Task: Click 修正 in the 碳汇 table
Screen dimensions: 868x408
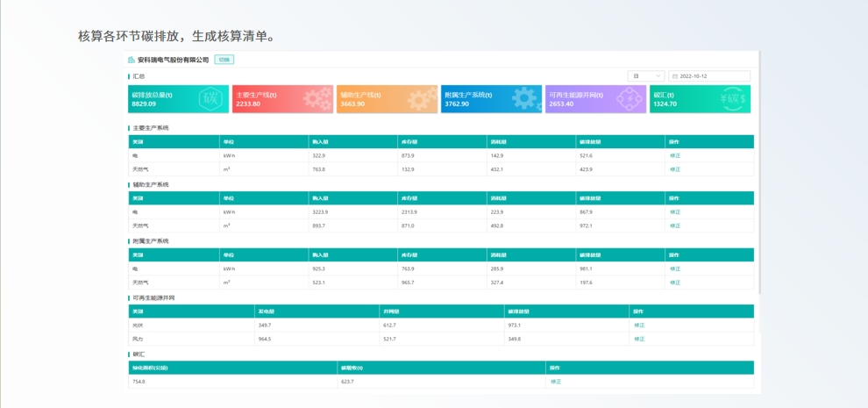Action: [555, 382]
